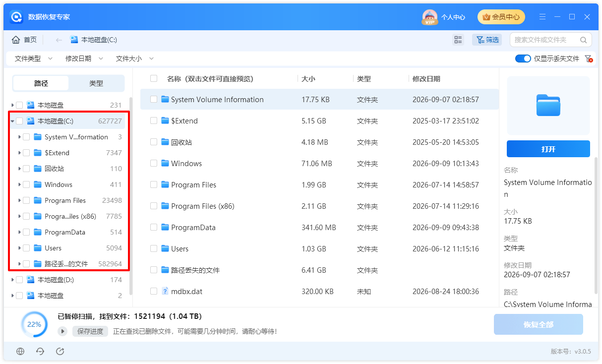Switch to the 类型 tab

[x=96, y=83]
